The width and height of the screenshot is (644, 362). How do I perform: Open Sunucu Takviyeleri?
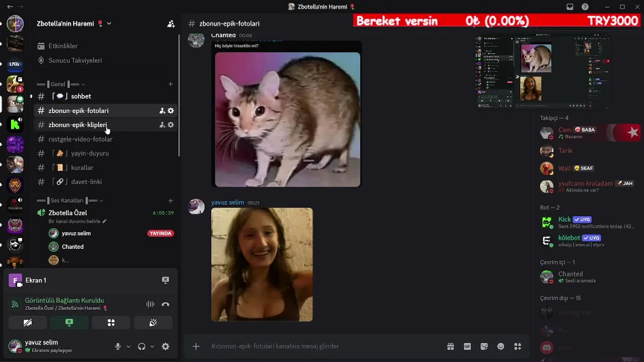point(106,60)
